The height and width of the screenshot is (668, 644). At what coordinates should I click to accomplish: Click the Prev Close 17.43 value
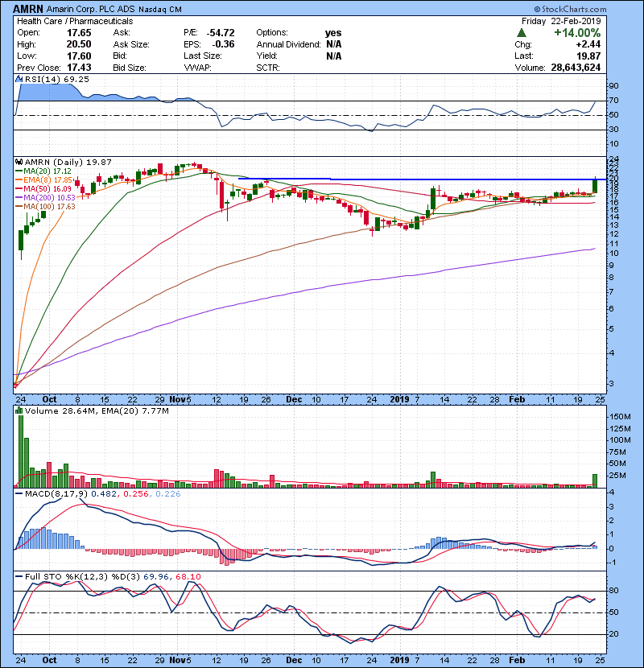pyautogui.click(x=79, y=68)
